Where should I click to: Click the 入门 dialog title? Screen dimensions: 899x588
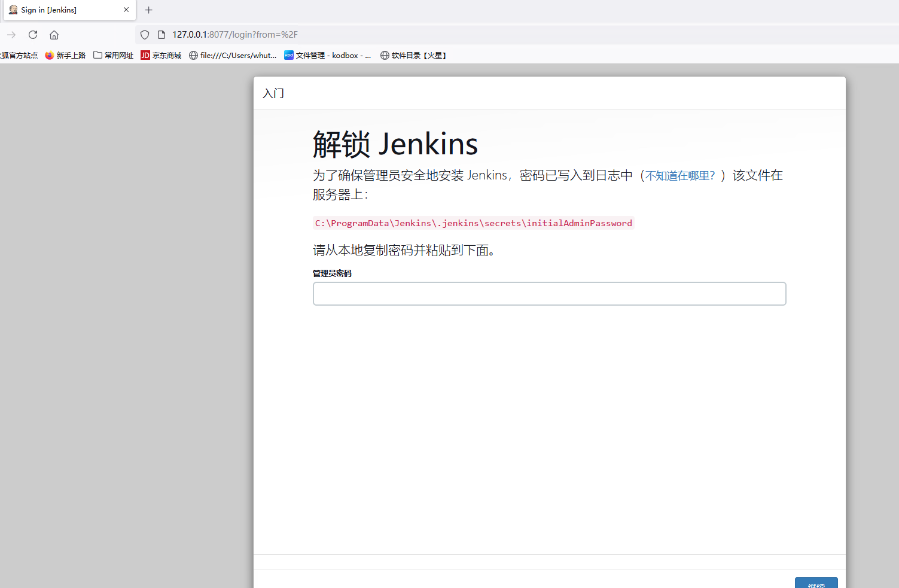(x=273, y=93)
